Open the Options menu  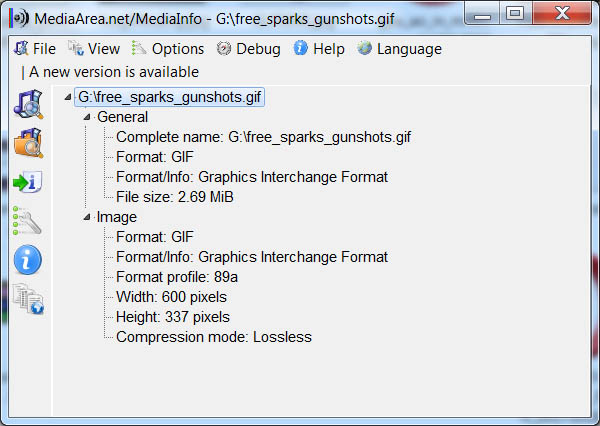click(x=168, y=49)
